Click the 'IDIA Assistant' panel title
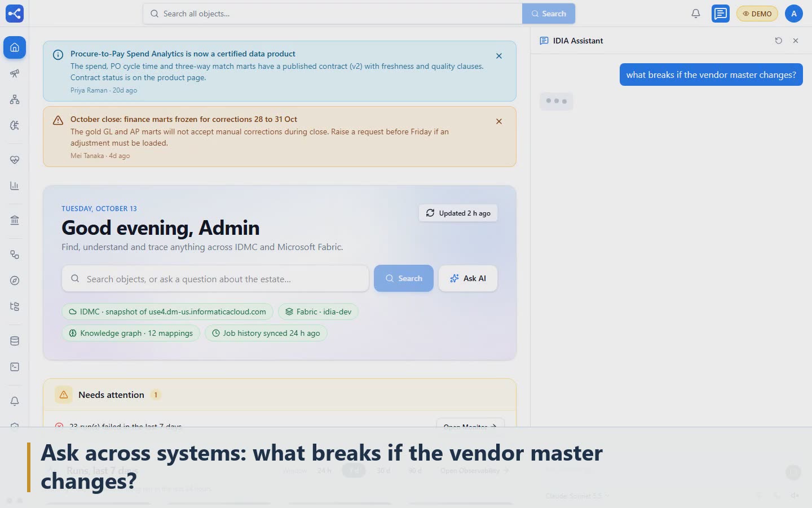Image resolution: width=812 pixels, height=508 pixels. pyautogui.click(x=578, y=41)
